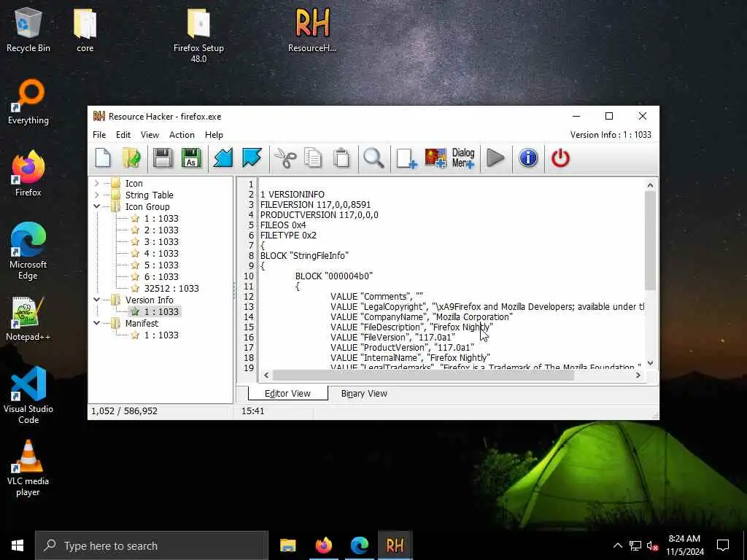The image size is (747, 560).
Task: Click the Manifest 1 : 1033 star icon
Action: pyautogui.click(x=135, y=335)
